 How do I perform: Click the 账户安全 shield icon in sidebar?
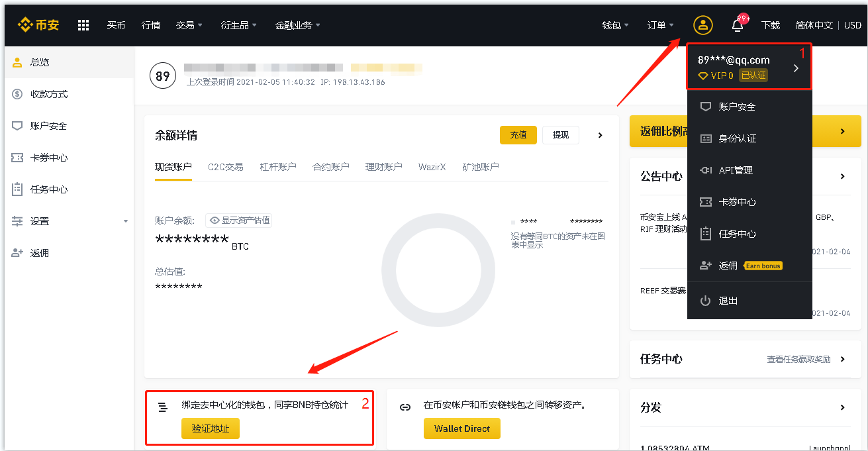[x=17, y=126]
